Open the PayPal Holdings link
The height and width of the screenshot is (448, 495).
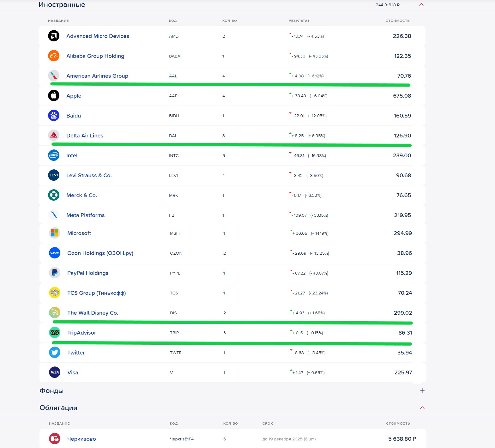pos(88,273)
